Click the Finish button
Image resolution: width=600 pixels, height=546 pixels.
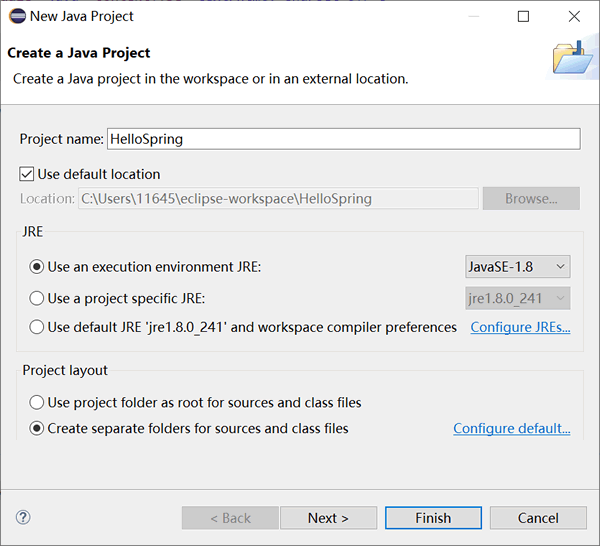tap(433, 518)
